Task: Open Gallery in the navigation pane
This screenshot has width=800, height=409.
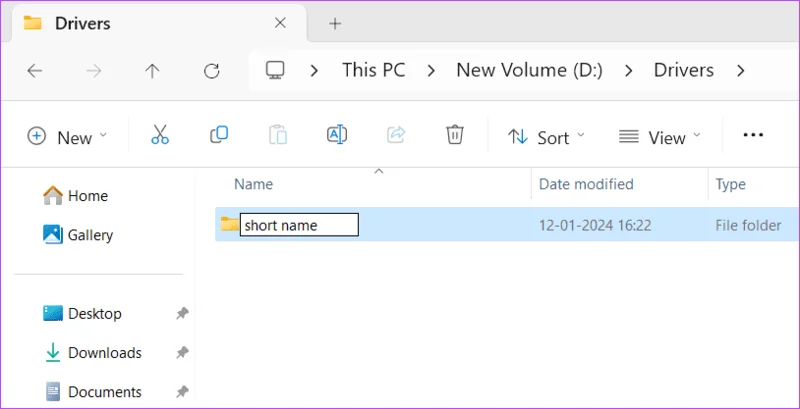Action: 90,235
